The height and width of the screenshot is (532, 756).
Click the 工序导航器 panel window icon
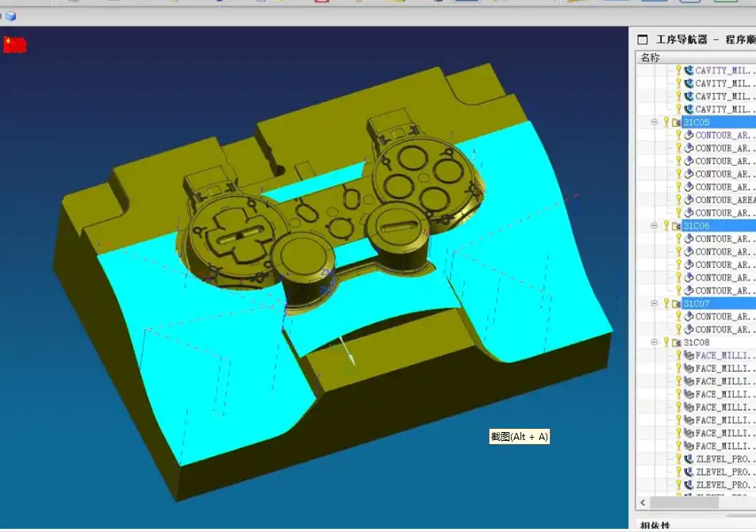(x=643, y=39)
